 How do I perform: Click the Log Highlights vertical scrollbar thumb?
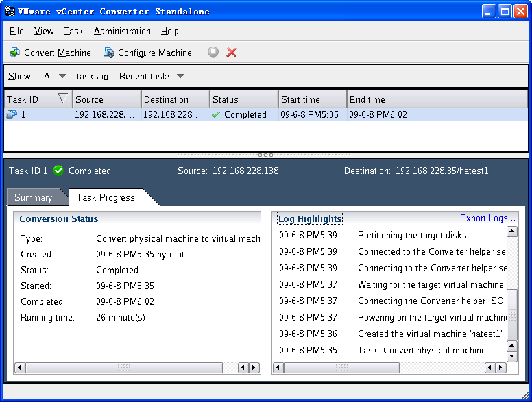[511, 314]
